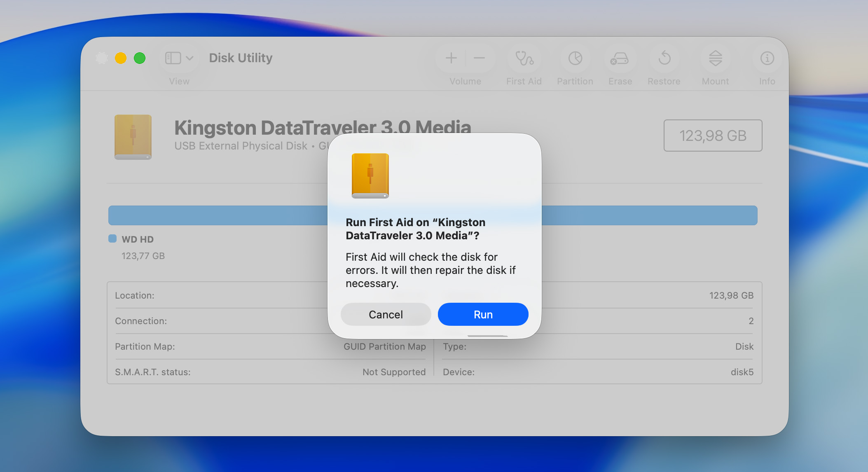Click the "123,98 GB" value in the table
Screen dimensions: 868x472
click(731, 295)
